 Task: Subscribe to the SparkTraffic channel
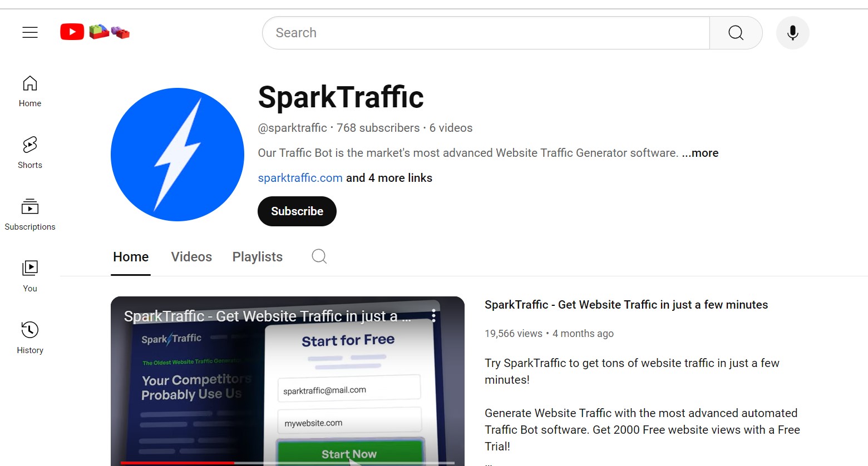(x=297, y=211)
